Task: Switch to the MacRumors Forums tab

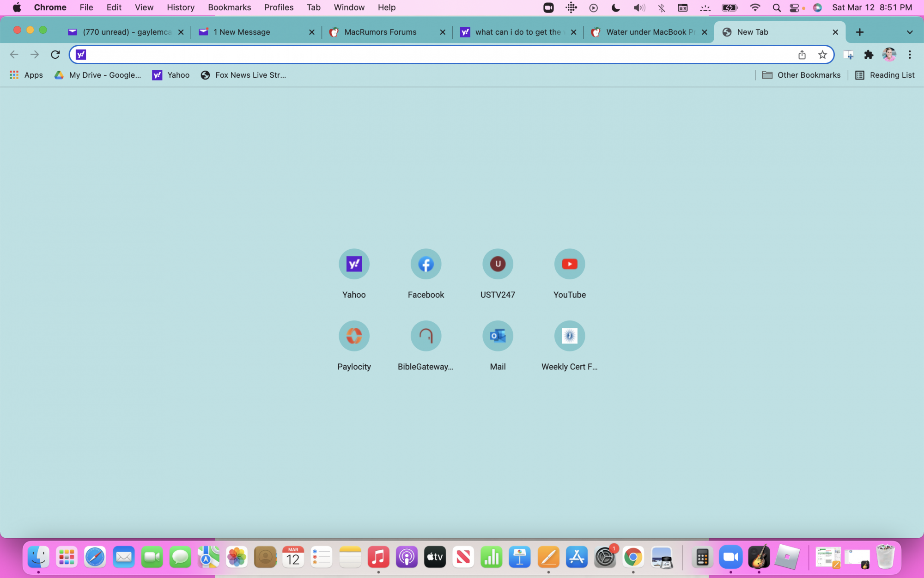Action: click(380, 32)
